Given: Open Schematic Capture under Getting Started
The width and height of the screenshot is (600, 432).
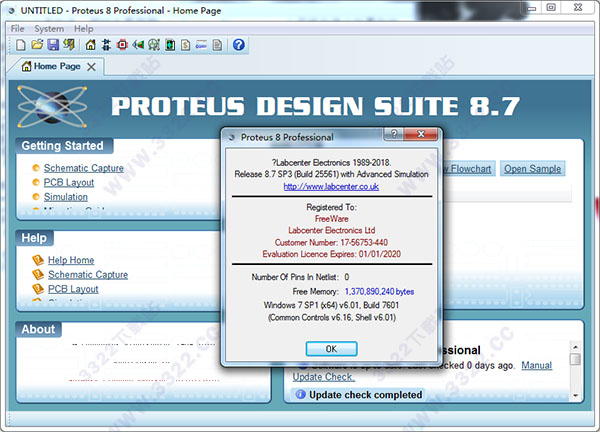Looking at the screenshot, I should tap(83, 168).
